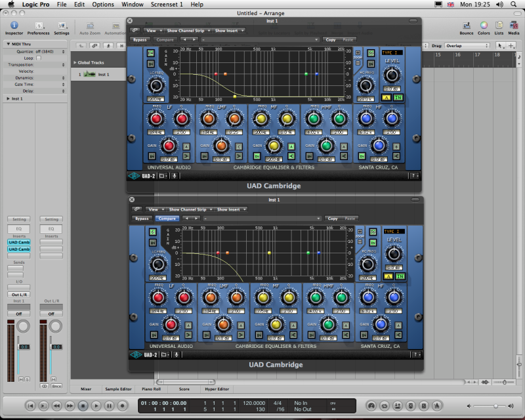Open the Lists toolbar icon
The image size is (525, 420).
coord(499,26)
